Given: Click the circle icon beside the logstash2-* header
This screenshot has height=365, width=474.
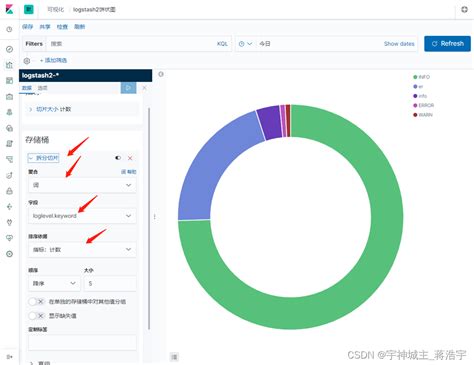Looking at the screenshot, I should pos(161,74).
